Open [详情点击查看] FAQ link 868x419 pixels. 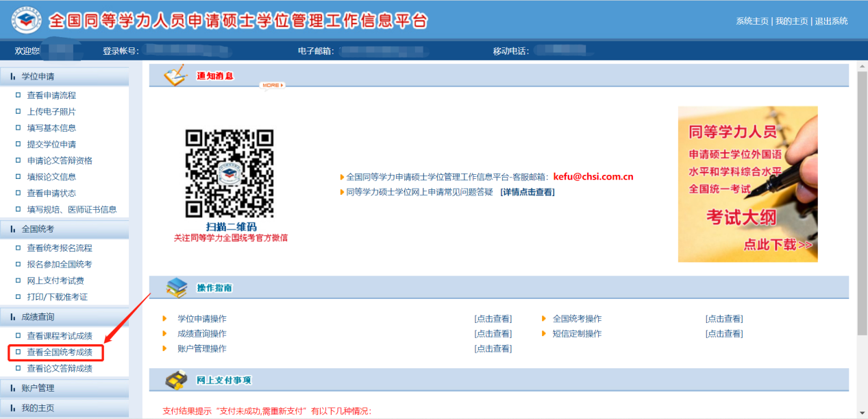(528, 192)
